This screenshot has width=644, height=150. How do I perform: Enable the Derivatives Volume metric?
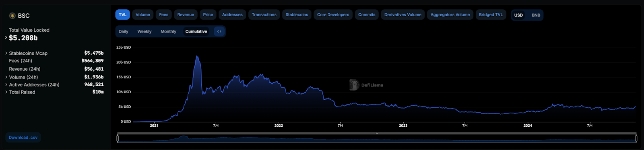pos(403,14)
